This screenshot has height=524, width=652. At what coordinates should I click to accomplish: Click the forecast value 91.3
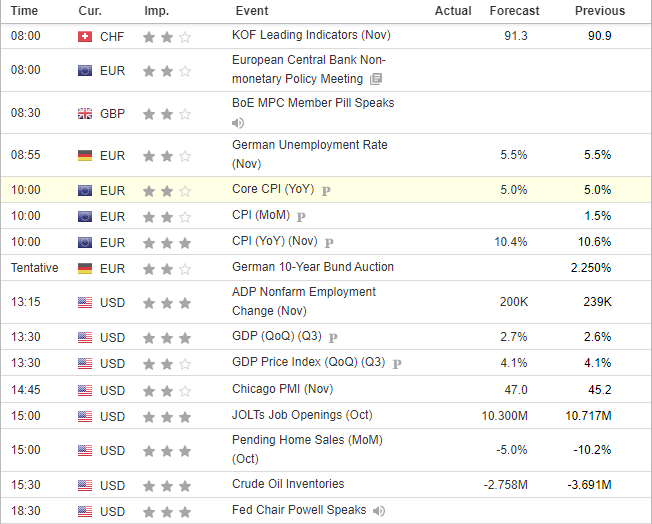(x=516, y=36)
